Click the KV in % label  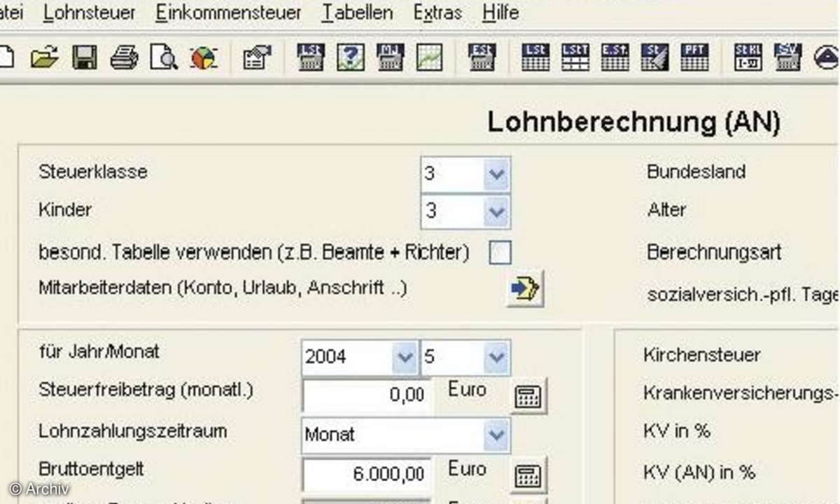tap(677, 431)
